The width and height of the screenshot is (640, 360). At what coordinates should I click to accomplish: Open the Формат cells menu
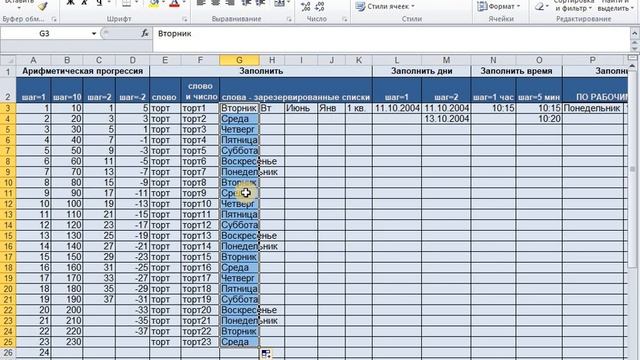tap(498, 6)
